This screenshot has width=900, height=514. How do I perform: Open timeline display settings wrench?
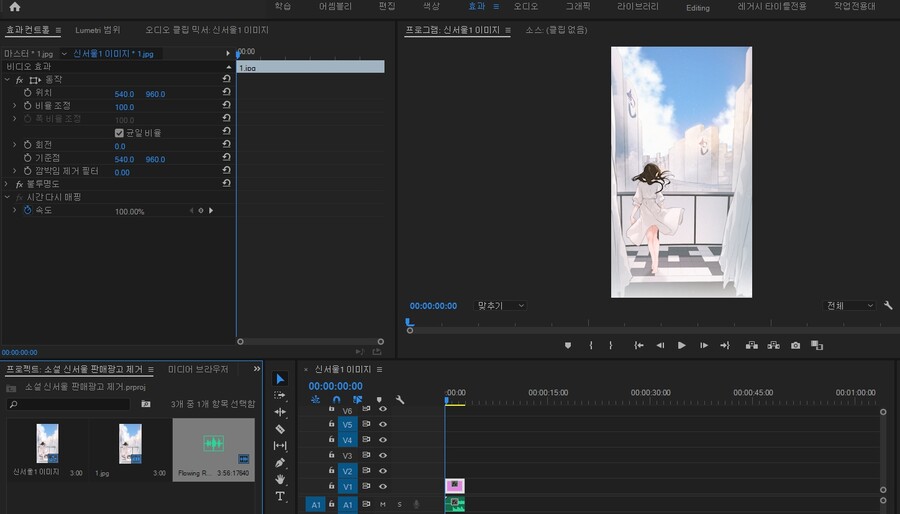tap(400, 400)
